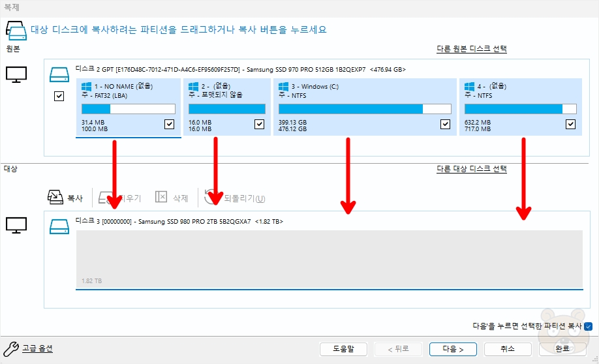Click the 취소 cancel button

[508, 349]
